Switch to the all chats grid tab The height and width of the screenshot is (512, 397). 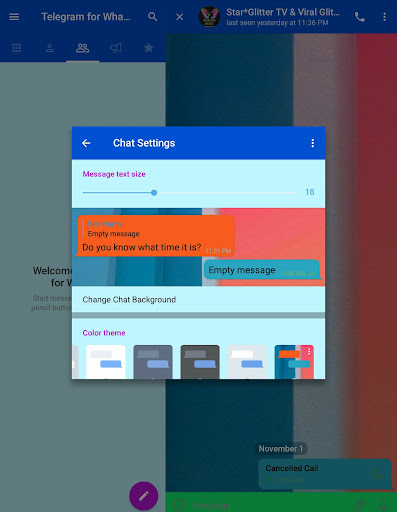coord(16,48)
